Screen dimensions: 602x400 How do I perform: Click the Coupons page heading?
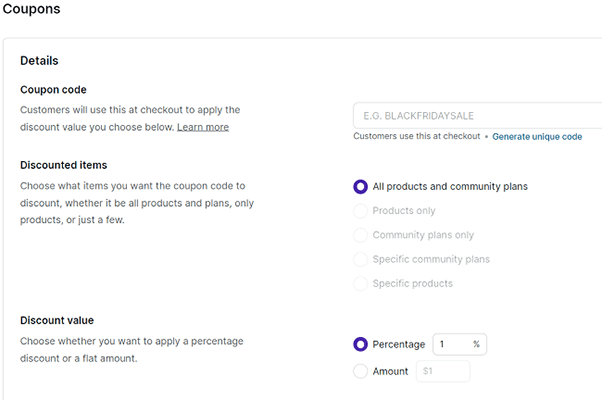pyautogui.click(x=31, y=10)
